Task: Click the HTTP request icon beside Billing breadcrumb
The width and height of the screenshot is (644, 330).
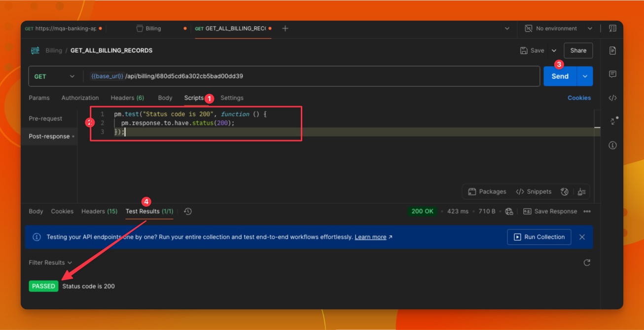Action: point(36,50)
